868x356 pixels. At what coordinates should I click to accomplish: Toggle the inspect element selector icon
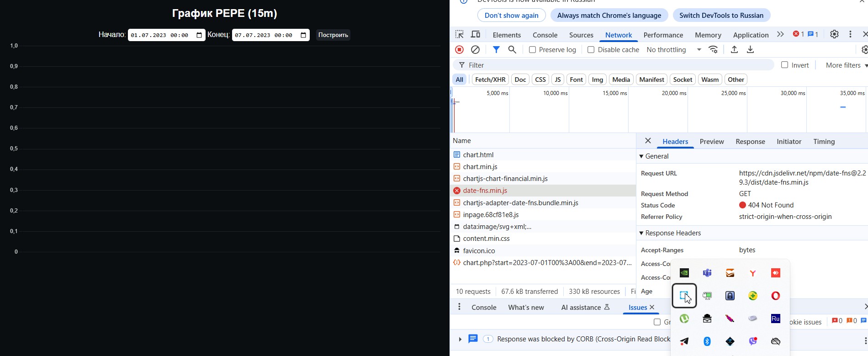click(459, 34)
